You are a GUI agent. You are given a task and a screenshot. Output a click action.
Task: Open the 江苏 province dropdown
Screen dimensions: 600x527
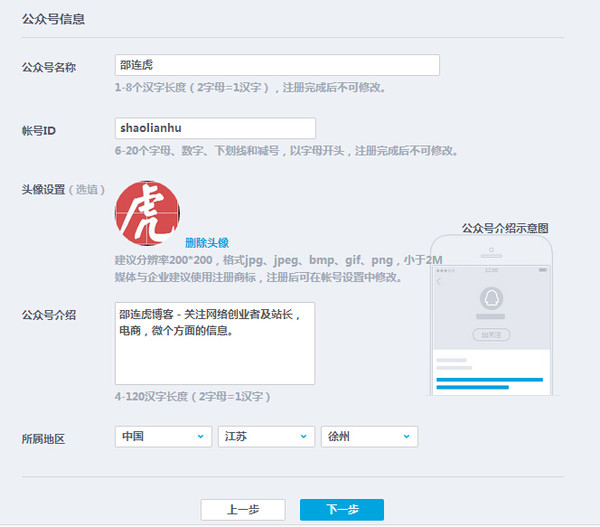[266, 437]
